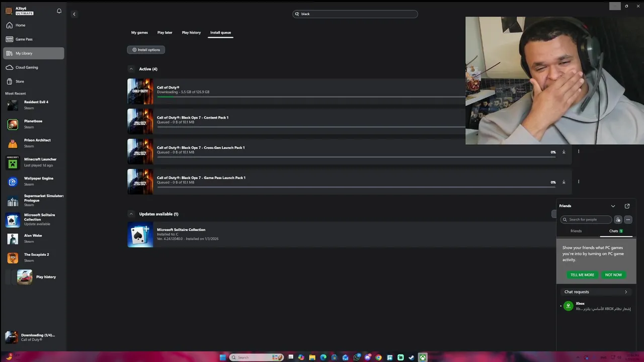Open the Store from the sidebar
This screenshot has height=362, width=644.
coord(34,81)
